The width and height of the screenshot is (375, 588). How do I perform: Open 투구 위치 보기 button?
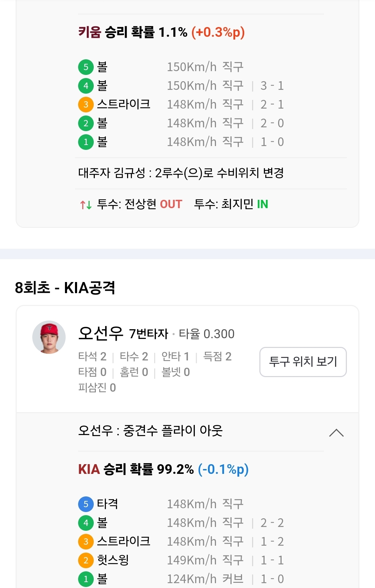(303, 362)
